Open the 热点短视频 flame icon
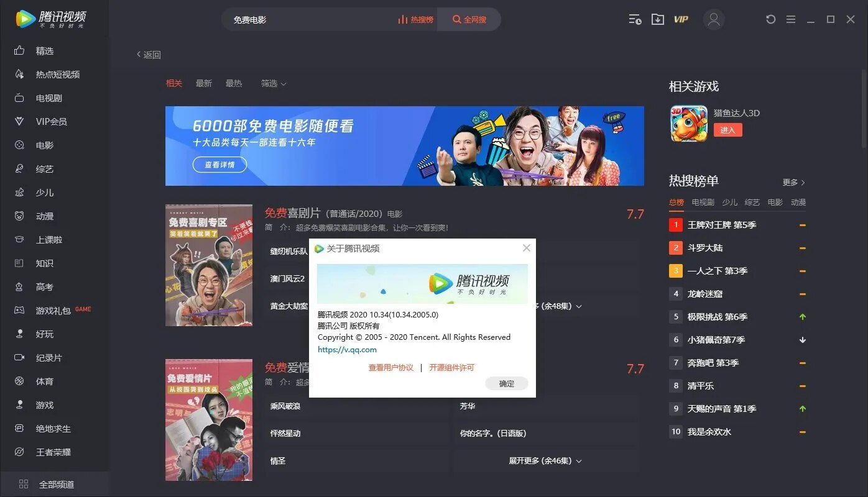This screenshot has width=868, height=497. pyautogui.click(x=19, y=75)
